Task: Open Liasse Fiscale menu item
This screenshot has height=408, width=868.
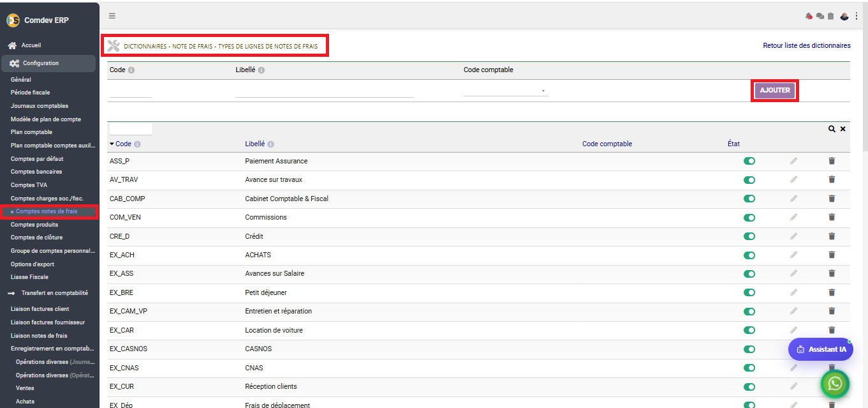Action: click(x=29, y=277)
